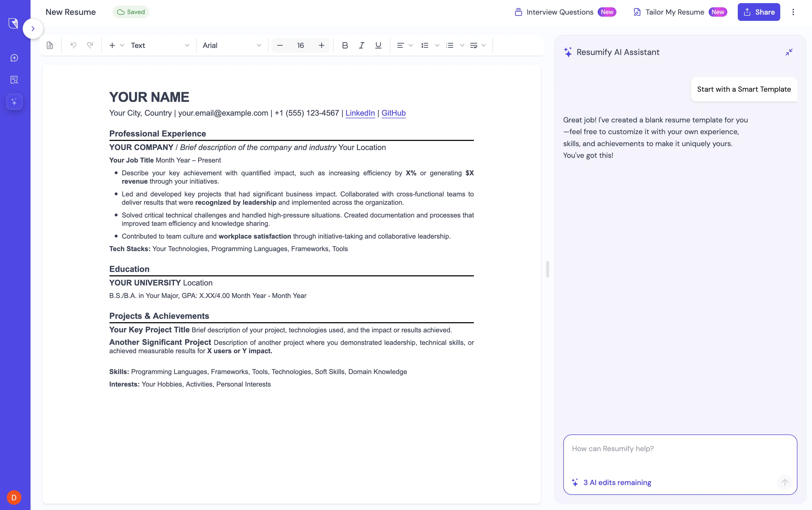Image resolution: width=812 pixels, height=510 pixels.
Task: Send a message with the arrow icon
Action: click(785, 482)
